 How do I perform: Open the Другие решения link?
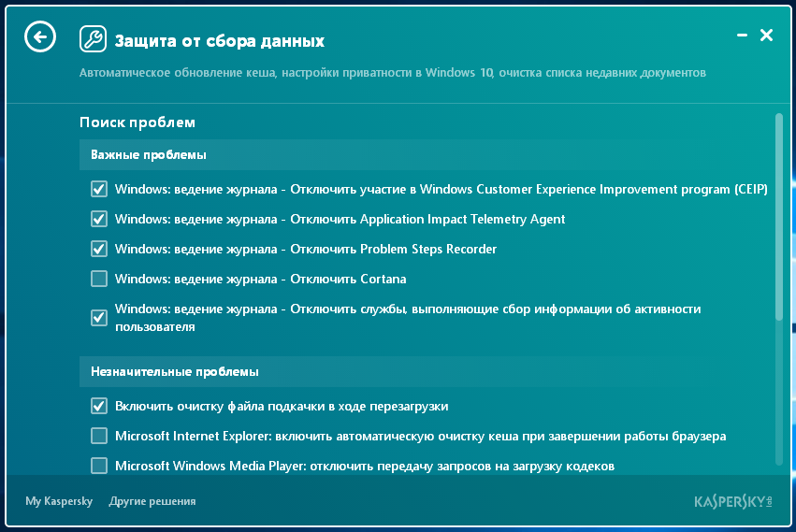(x=152, y=501)
